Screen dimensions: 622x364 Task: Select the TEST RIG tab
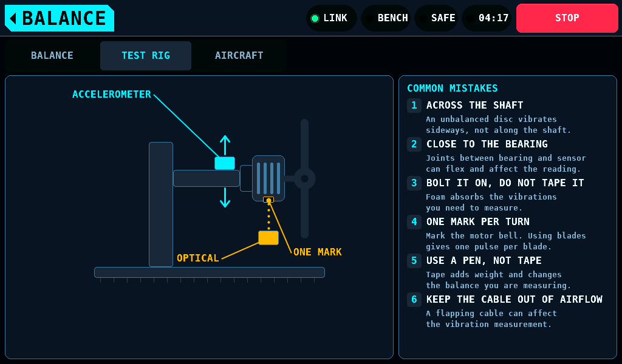pyautogui.click(x=146, y=55)
